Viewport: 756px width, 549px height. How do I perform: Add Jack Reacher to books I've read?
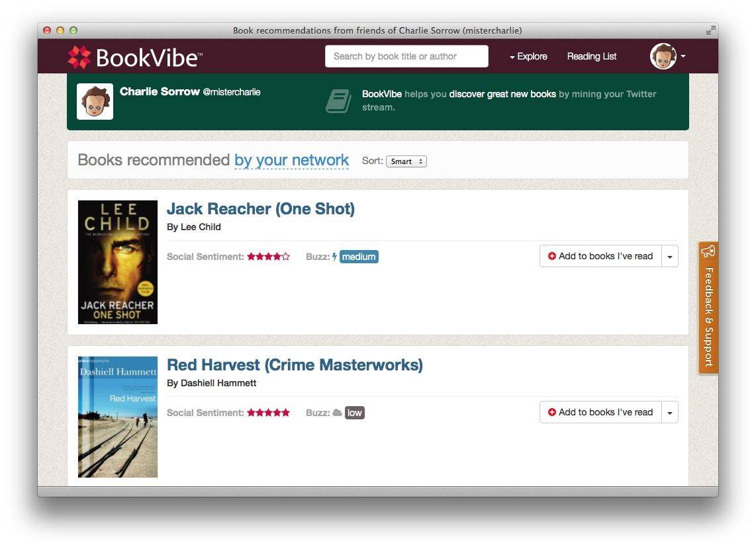(600, 256)
